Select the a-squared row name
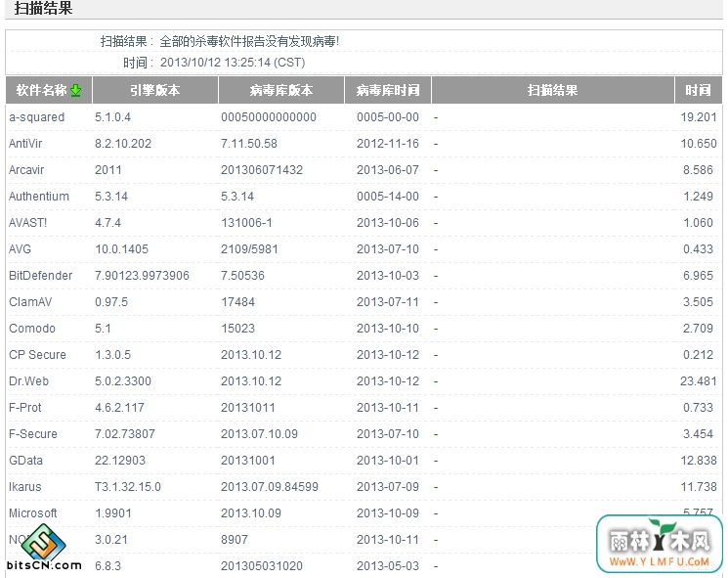The width and height of the screenshot is (728, 578). [x=37, y=117]
